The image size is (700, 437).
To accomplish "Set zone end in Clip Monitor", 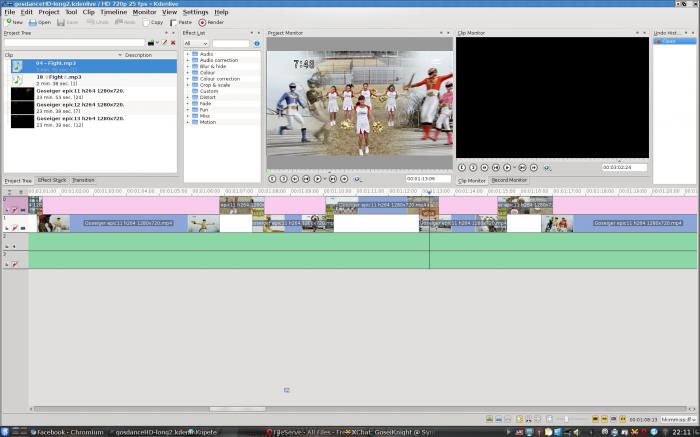I will [x=473, y=167].
